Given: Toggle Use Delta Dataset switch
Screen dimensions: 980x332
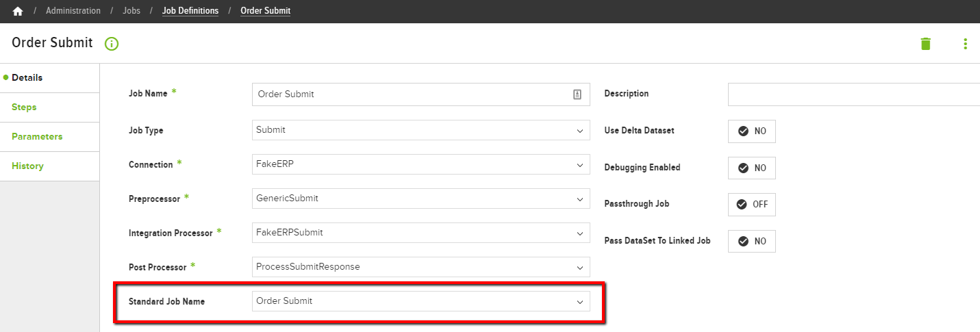Looking at the screenshot, I should pos(752,131).
